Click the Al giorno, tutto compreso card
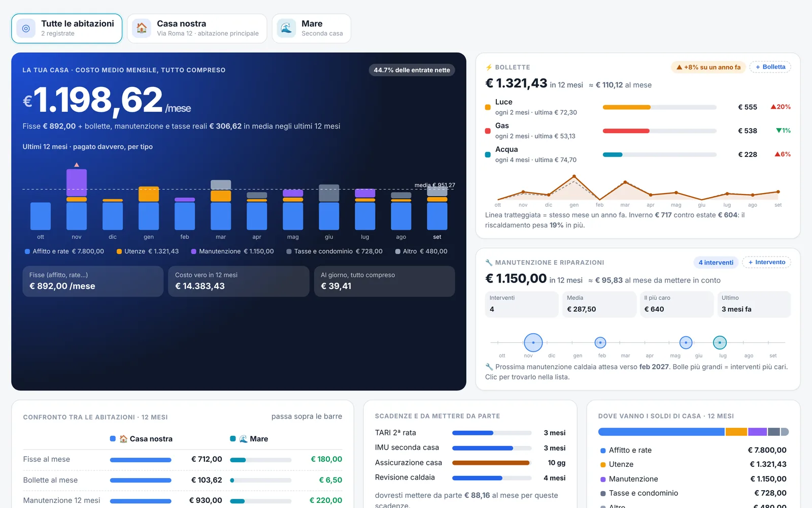The width and height of the screenshot is (812, 508). click(x=384, y=281)
